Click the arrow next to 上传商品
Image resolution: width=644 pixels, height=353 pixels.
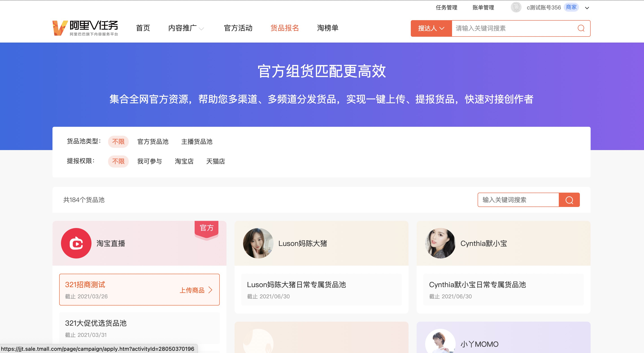pyautogui.click(x=210, y=290)
